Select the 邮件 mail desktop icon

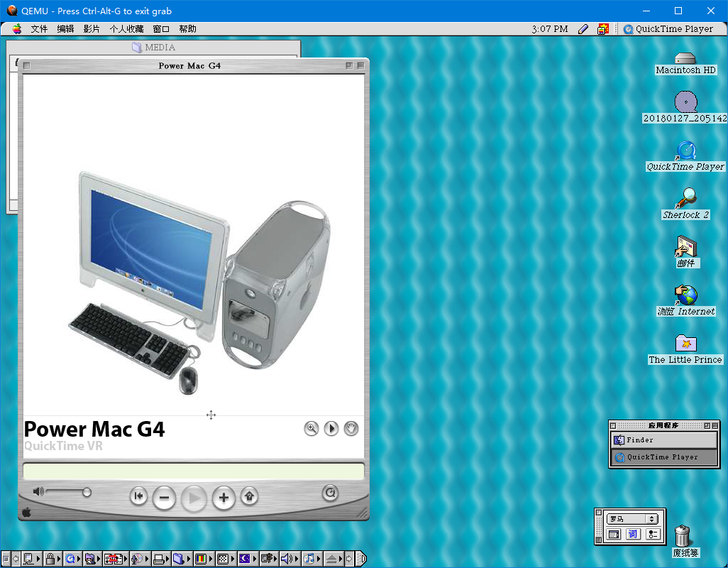[685, 252]
